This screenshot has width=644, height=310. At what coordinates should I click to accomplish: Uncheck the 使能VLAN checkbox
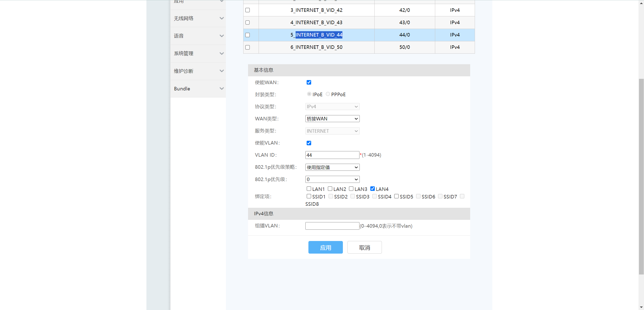309,143
